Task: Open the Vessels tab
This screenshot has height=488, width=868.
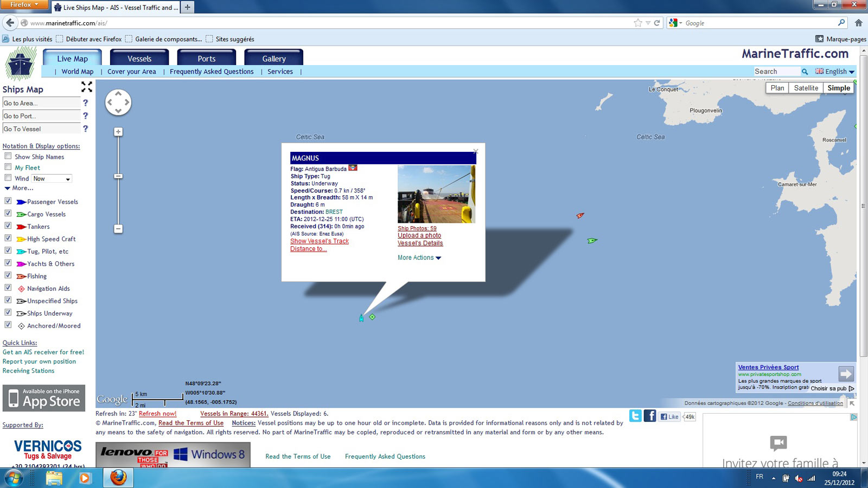Action: [139, 59]
